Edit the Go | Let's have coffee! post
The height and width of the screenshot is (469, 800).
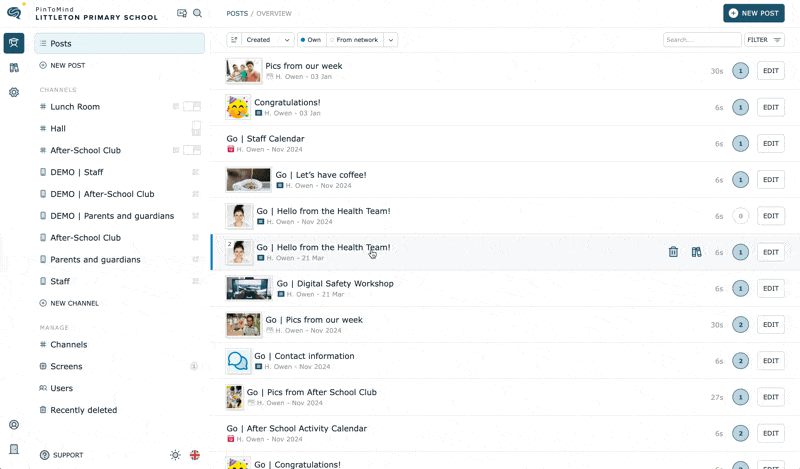coord(770,180)
